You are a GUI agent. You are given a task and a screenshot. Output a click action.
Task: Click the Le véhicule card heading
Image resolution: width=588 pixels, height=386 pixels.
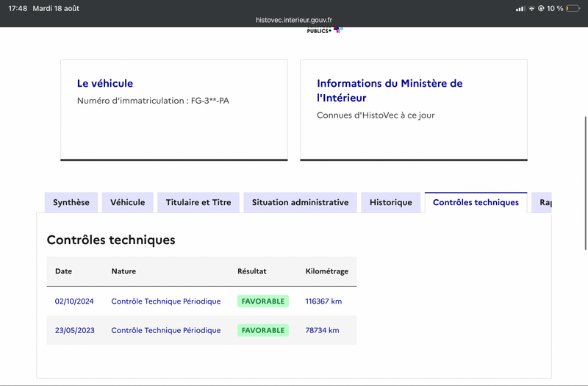105,83
